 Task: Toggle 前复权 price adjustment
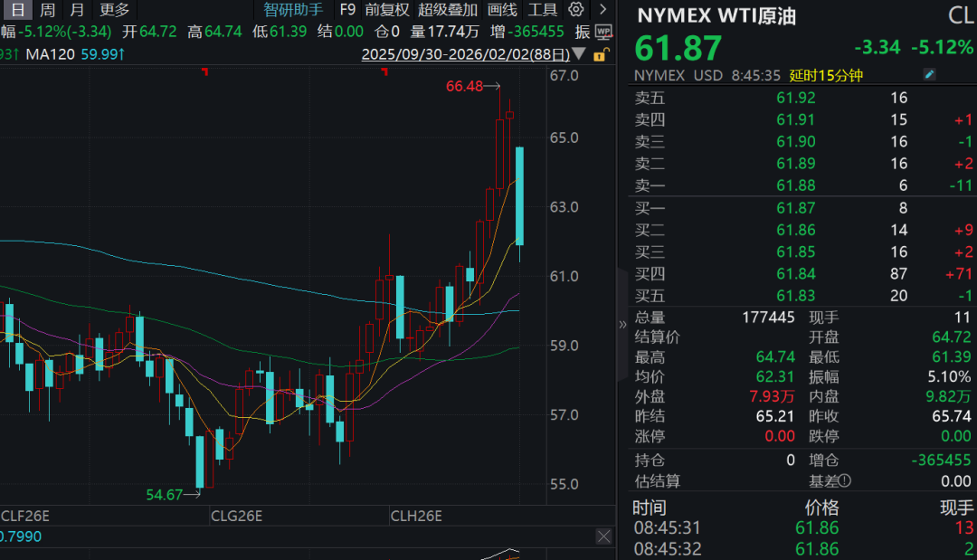tap(387, 10)
